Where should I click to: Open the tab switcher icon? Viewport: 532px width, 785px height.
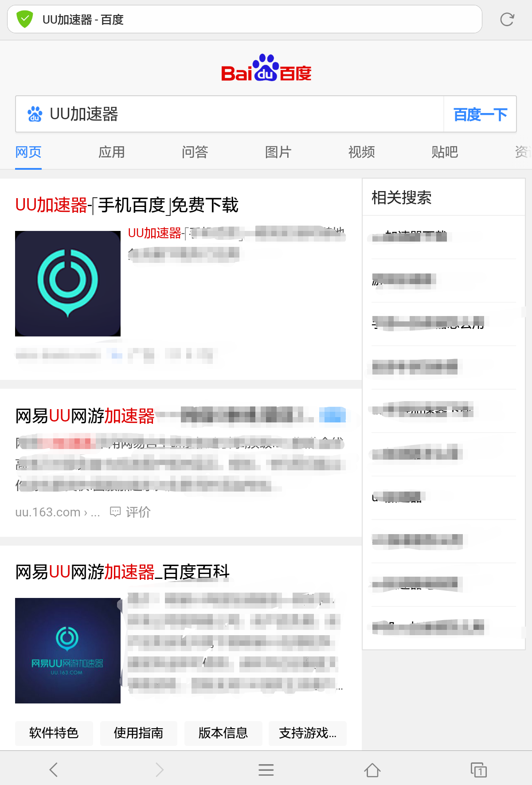point(479,769)
